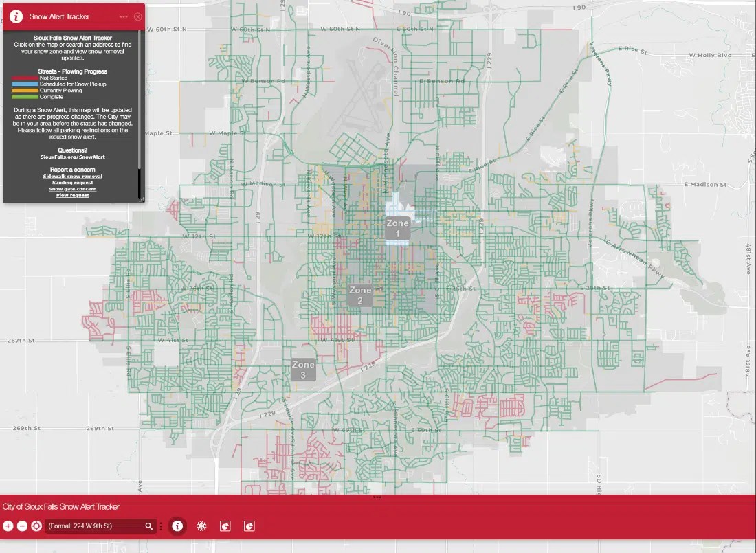Select the Zone 1 label on the map
The width and height of the screenshot is (756, 553).
point(397,228)
